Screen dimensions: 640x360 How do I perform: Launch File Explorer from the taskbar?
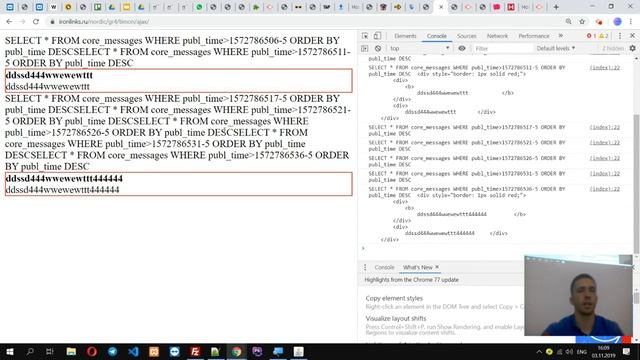coord(71,351)
